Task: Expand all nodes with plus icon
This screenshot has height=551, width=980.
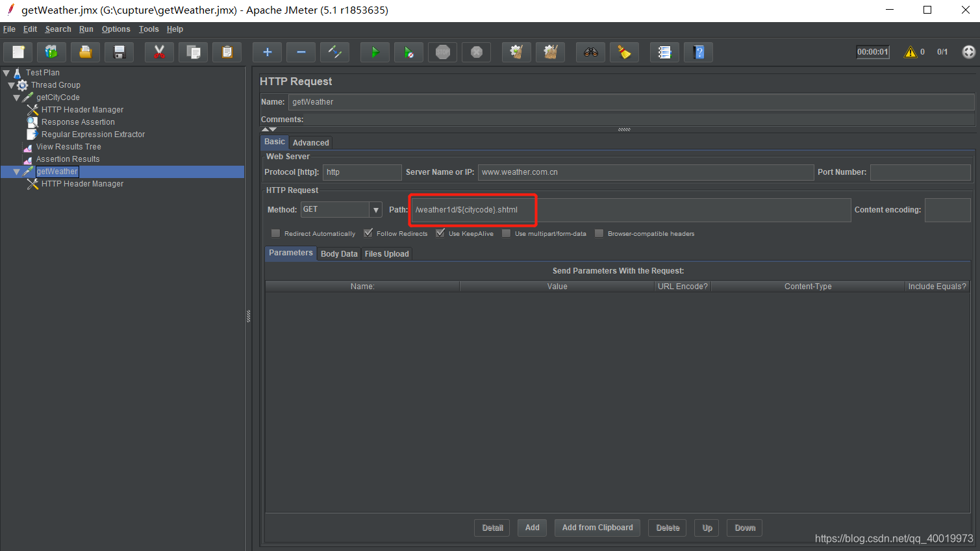Action: point(268,52)
